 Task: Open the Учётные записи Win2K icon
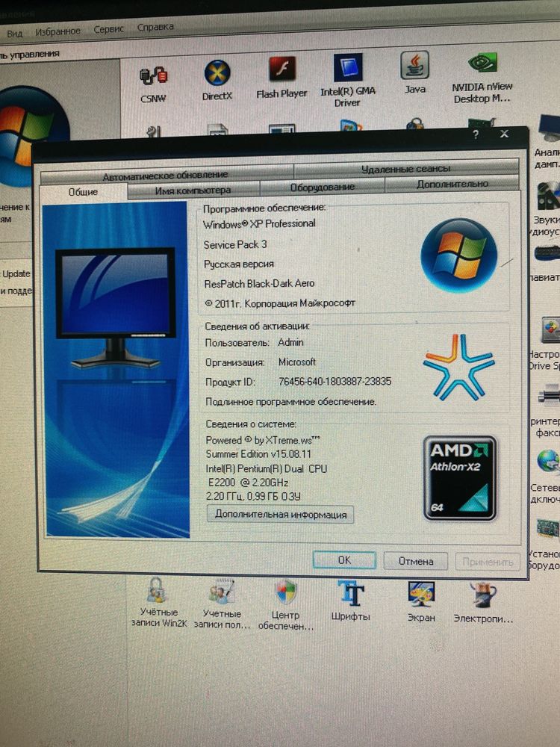pos(158,603)
